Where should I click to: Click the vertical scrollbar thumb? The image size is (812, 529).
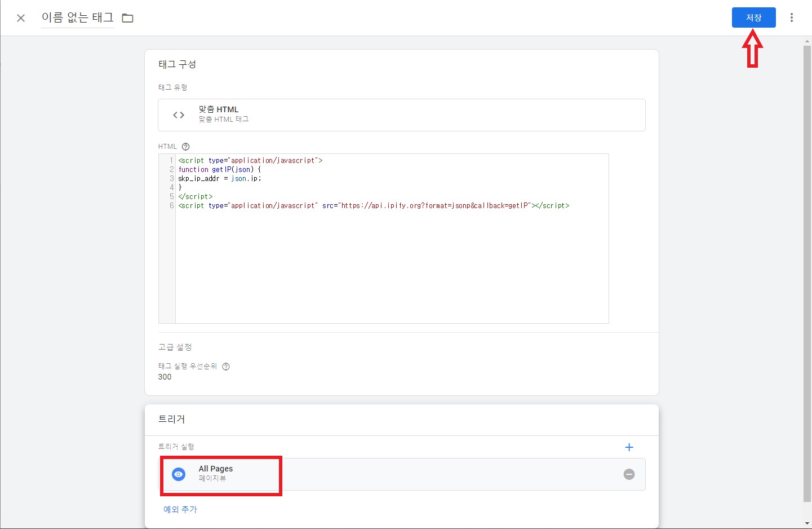[x=807, y=274]
